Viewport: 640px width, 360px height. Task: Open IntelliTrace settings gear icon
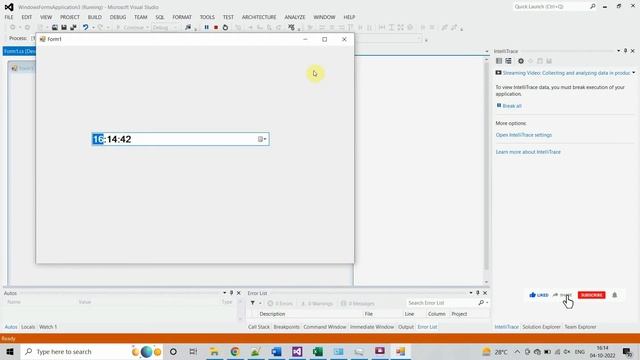521,61
